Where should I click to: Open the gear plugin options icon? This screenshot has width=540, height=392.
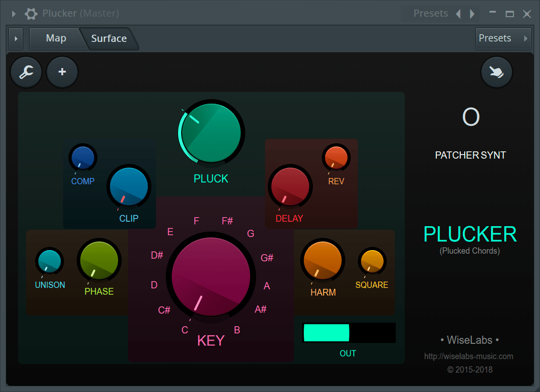[31, 14]
